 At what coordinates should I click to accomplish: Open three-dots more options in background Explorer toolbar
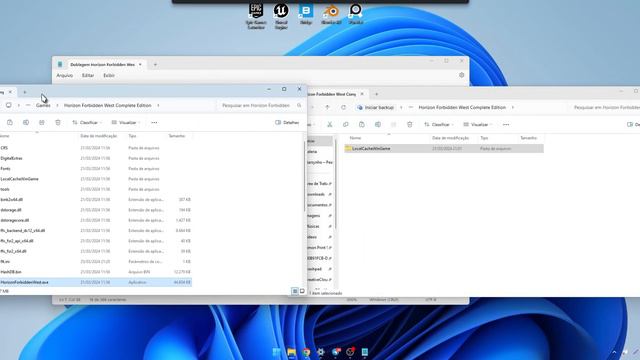[506, 124]
